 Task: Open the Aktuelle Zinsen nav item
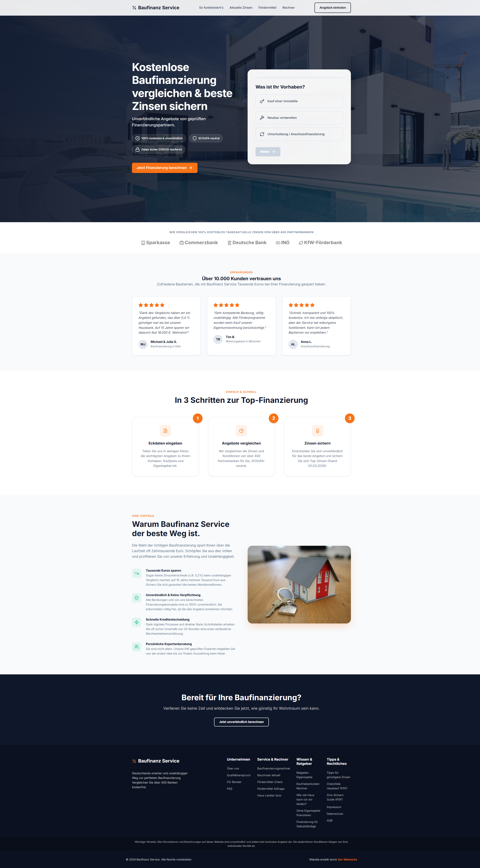point(241,8)
